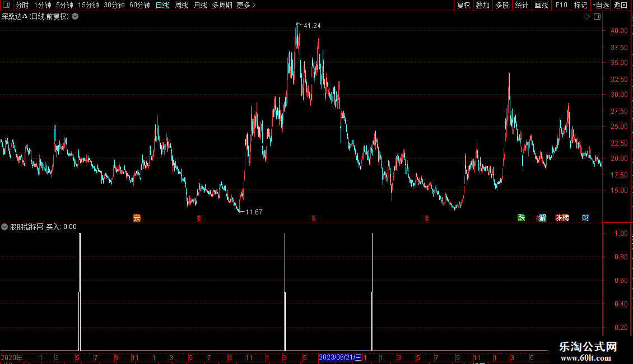Click the 叠加 overlay button
Screen dimensions: 633x364
482,5
